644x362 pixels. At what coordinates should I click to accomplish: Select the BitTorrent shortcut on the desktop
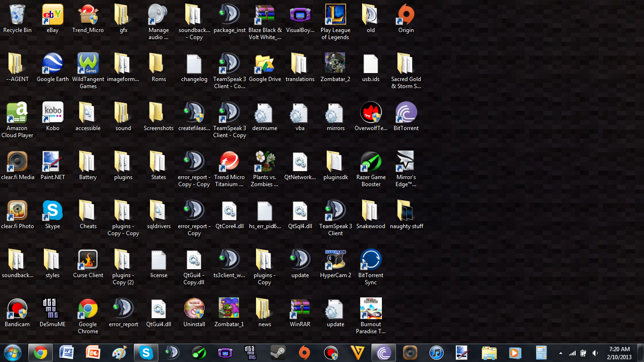(x=406, y=117)
